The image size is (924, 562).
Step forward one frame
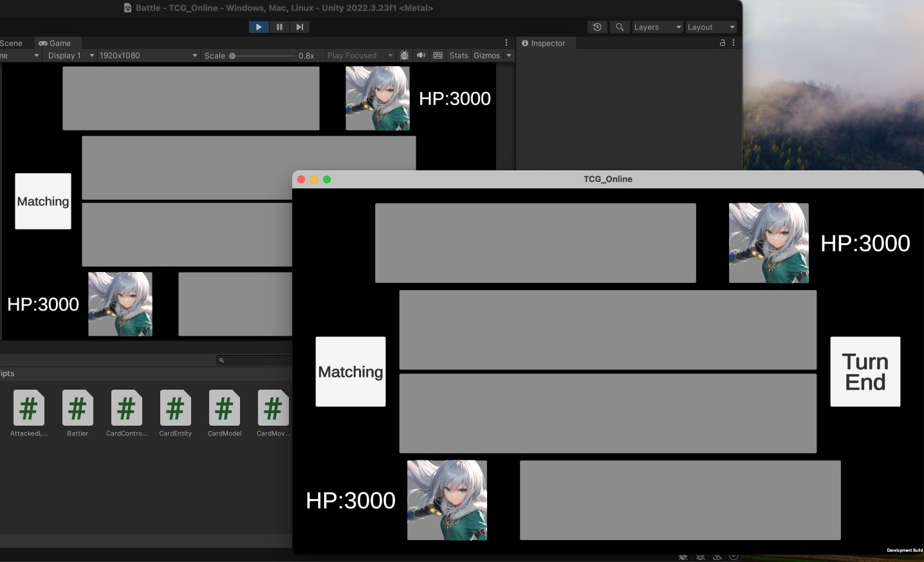(299, 27)
